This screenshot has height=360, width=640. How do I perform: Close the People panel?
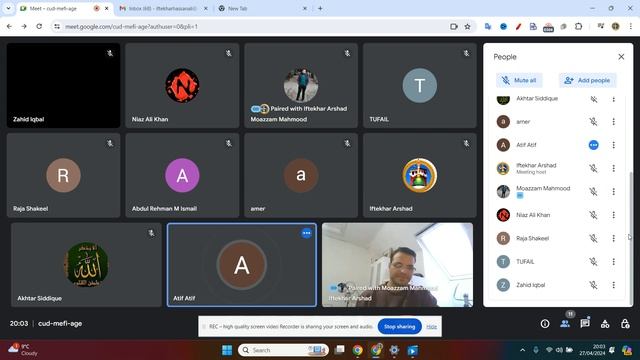pos(621,57)
